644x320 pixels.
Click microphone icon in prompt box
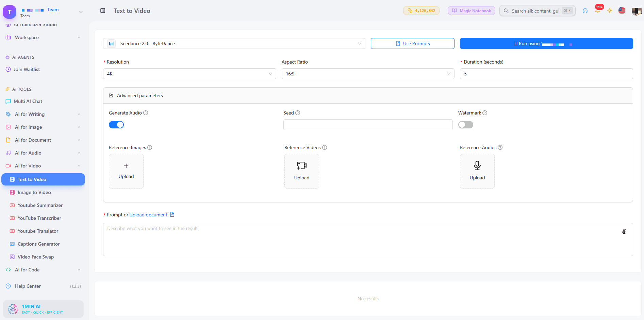pyautogui.click(x=624, y=231)
